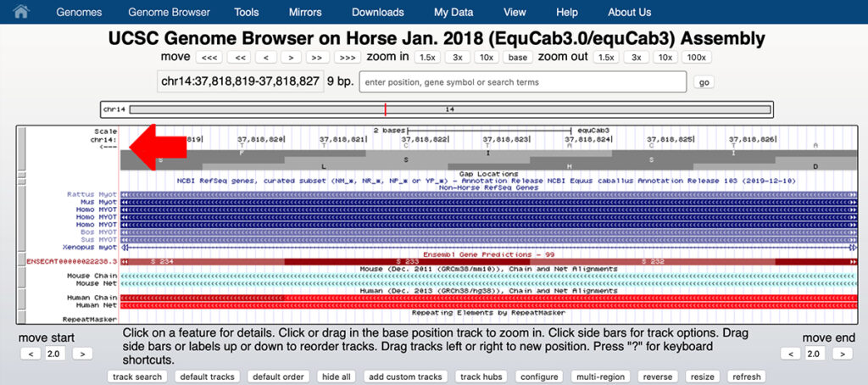The image size is (868, 385).
Task: Edit the move end value field
Action: pyautogui.click(x=816, y=354)
